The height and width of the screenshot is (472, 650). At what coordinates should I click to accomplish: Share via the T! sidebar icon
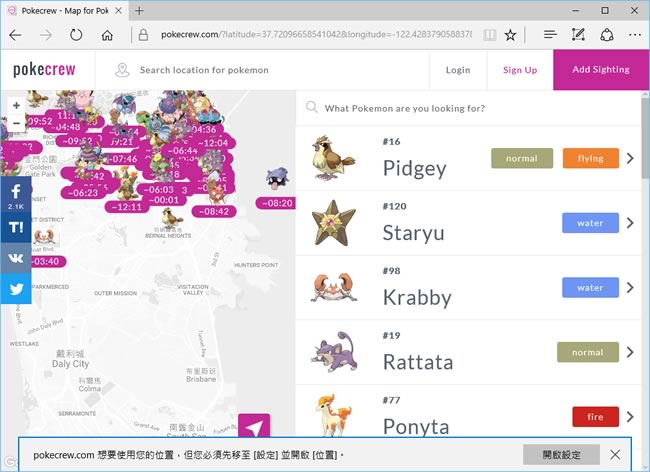[16, 228]
